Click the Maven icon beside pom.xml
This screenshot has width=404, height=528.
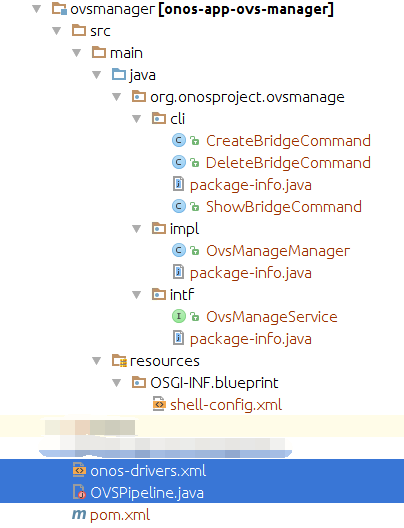tap(79, 514)
